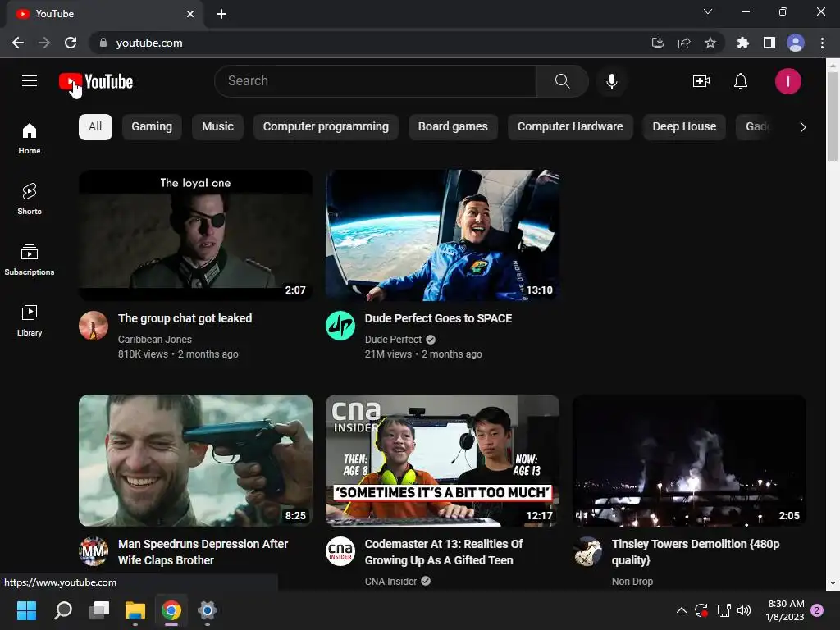Open the notifications bell
Screen dimensions: 840x630
[741, 81]
